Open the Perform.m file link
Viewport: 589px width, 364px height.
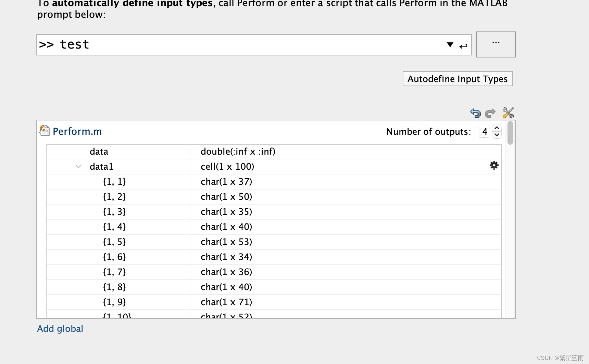[77, 131]
